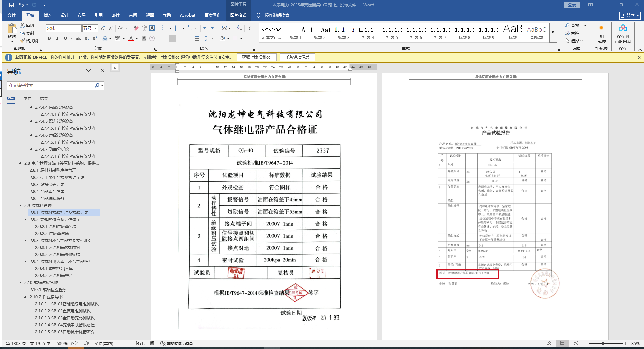This screenshot has width=644, height=349.
Task: Increase paragraph indent
Action: [x=214, y=28]
